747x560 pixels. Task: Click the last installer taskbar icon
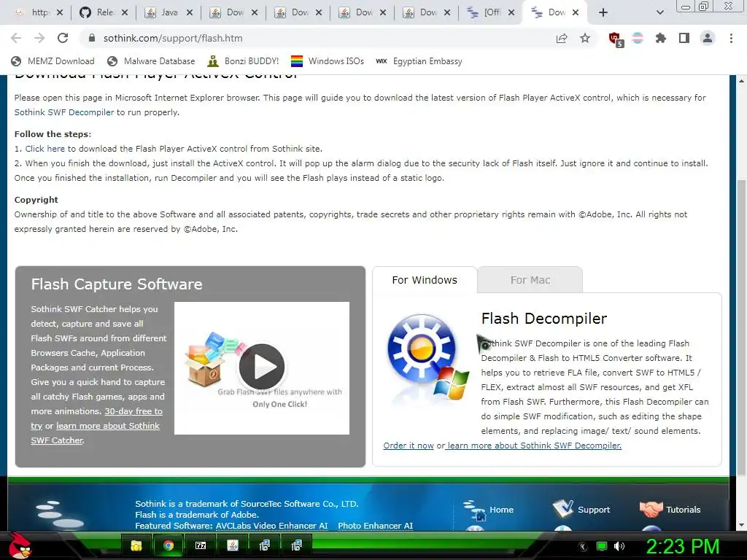(296, 545)
